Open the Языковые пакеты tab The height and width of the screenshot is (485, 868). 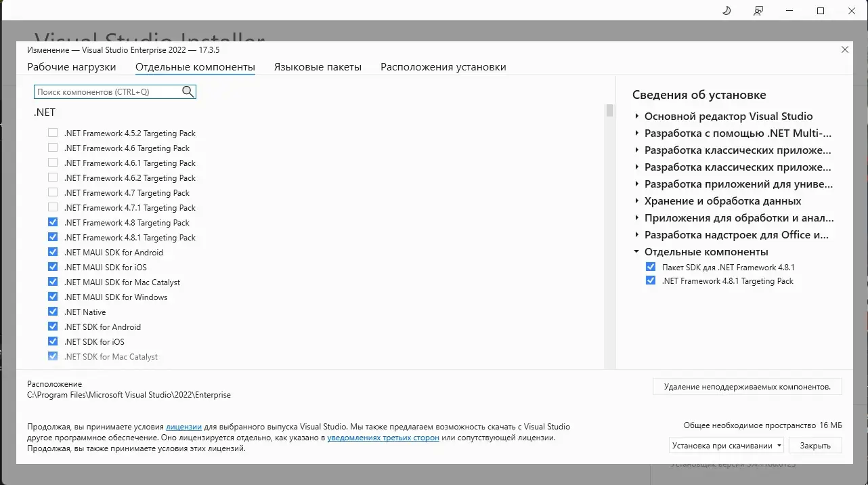point(318,67)
